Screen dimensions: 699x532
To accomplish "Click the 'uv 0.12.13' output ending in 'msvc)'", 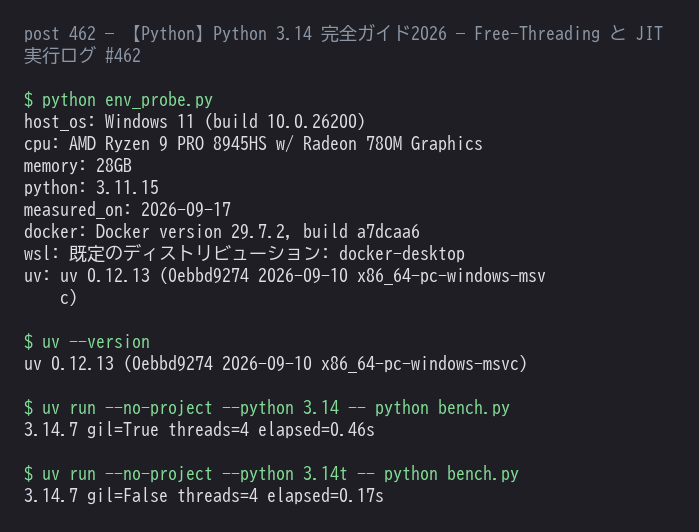I will tap(275, 364).
